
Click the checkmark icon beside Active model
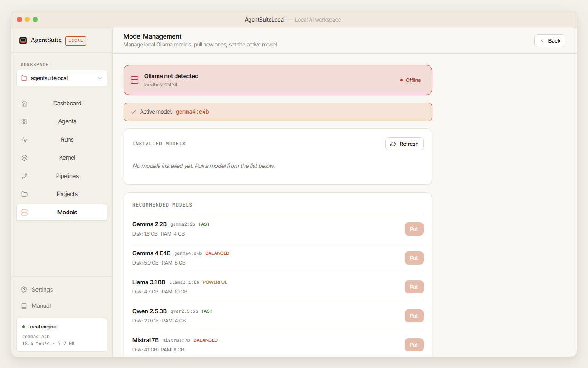(133, 112)
